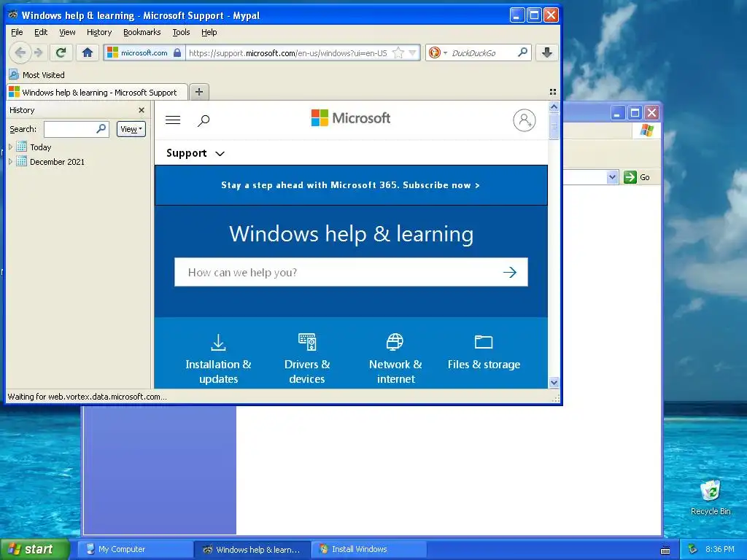Open Drivers & devices category
The image size is (747, 560).
click(307, 359)
